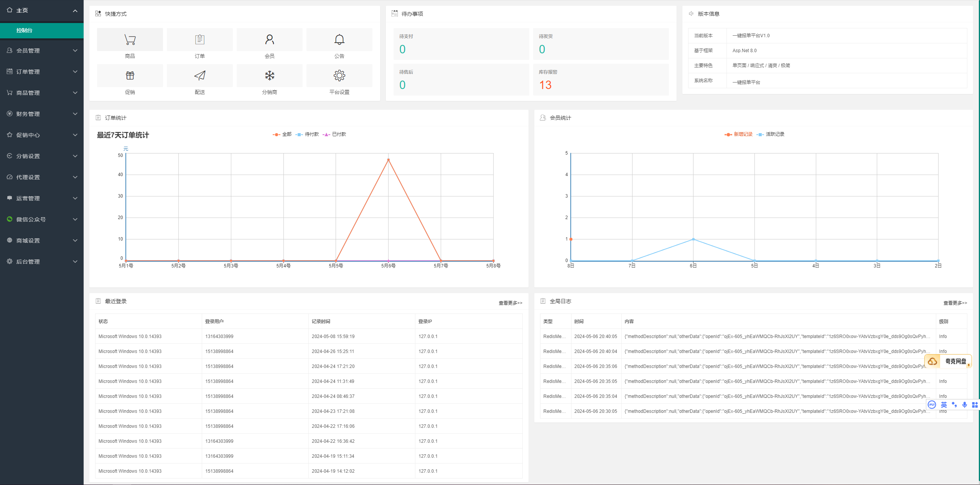Open the 微信公众号 menu label
Screen dimensions: 980x485
[31, 219]
